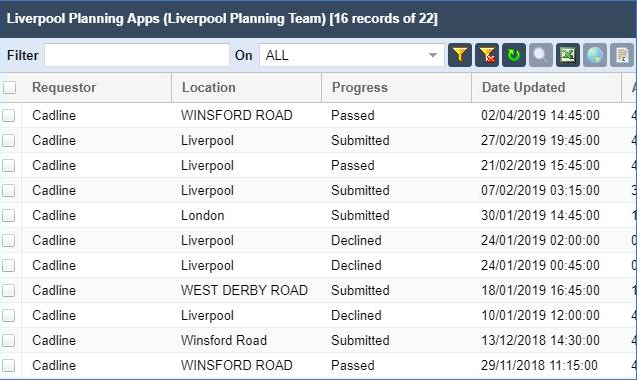The image size is (638, 382).
Task: Refresh records with the green circular arrow icon
Action: pyautogui.click(x=514, y=55)
